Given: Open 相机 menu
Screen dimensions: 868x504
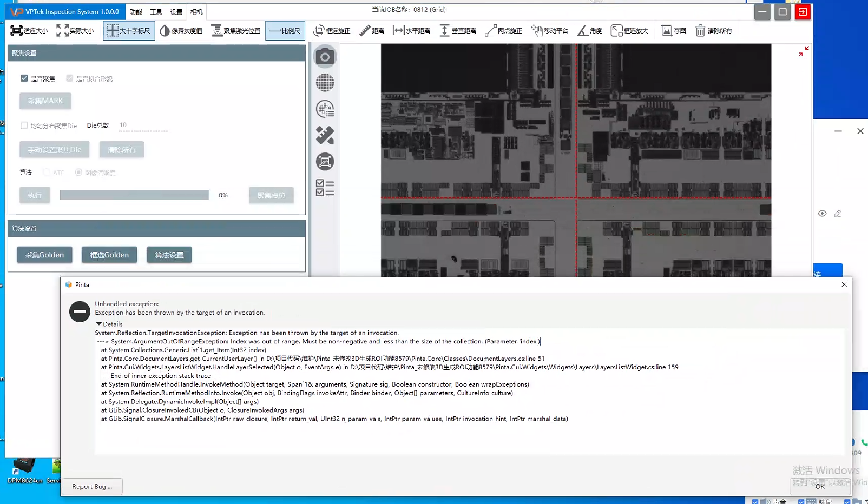Looking at the screenshot, I should (196, 12).
